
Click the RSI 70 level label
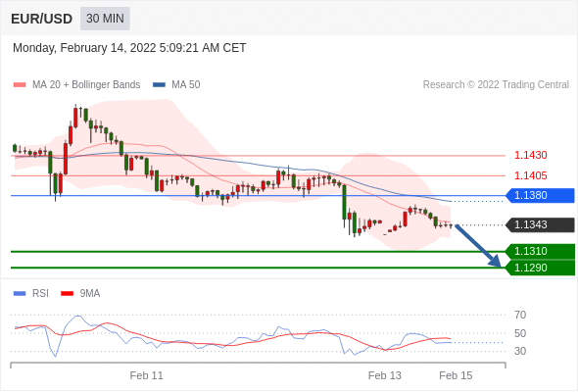[520, 315]
